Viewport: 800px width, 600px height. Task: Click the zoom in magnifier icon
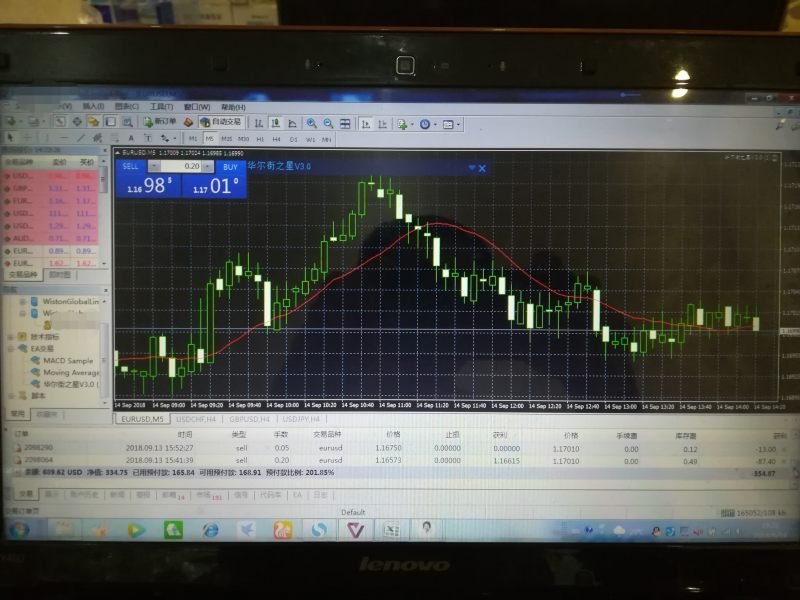[313, 123]
